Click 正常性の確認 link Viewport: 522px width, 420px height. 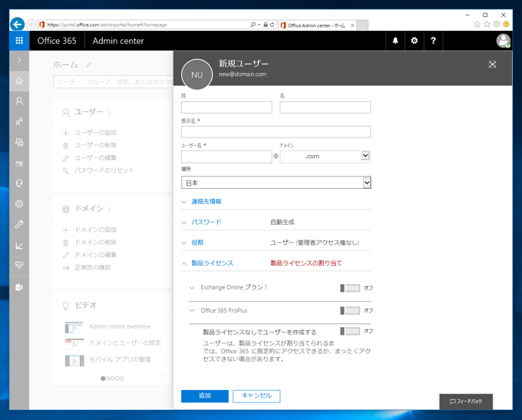(93, 267)
